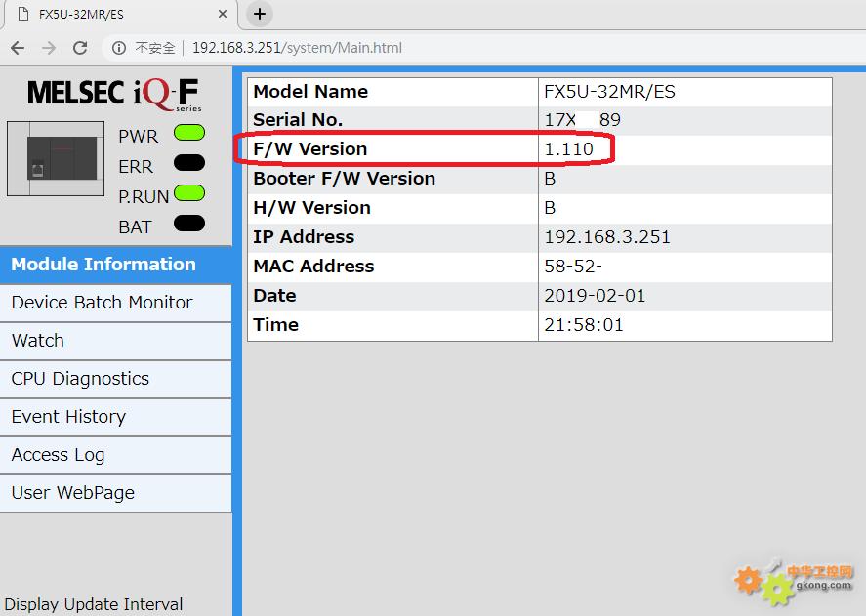This screenshot has height=616, width=866.
Task: Click the F/W Version label
Action: point(309,149)
